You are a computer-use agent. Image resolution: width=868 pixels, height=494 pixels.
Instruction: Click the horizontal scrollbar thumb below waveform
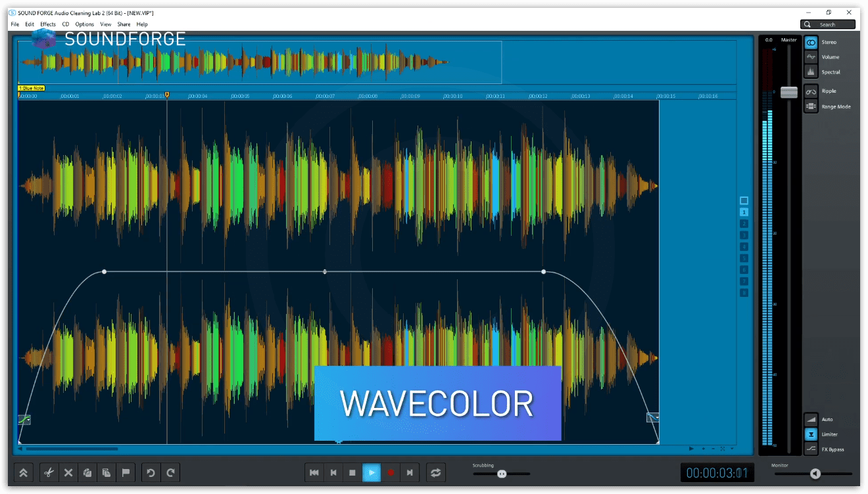pyautogui.click(x=72, y=449)
